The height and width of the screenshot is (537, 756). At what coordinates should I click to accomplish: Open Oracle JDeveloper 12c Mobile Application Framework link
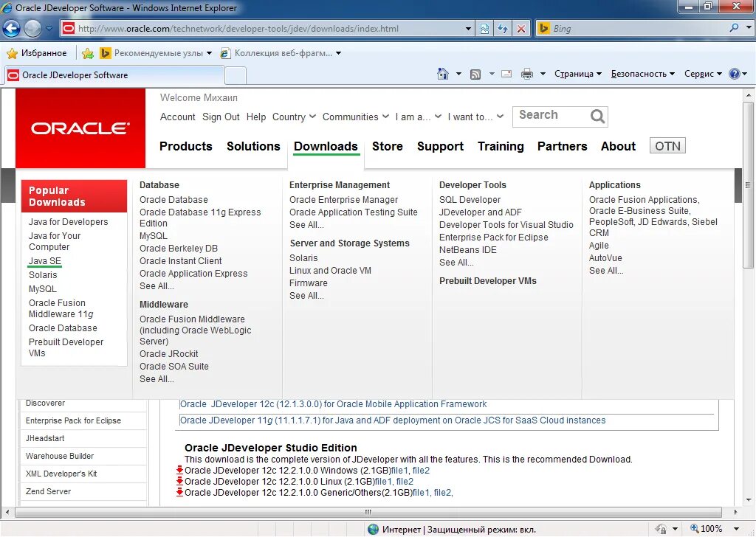(333, 404)
